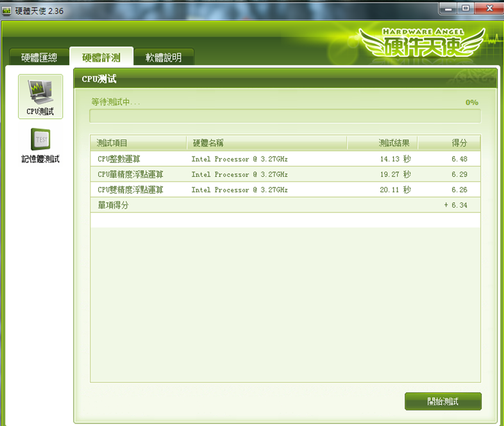Click the 14.13 秒 result value

(x=396, y=159)
